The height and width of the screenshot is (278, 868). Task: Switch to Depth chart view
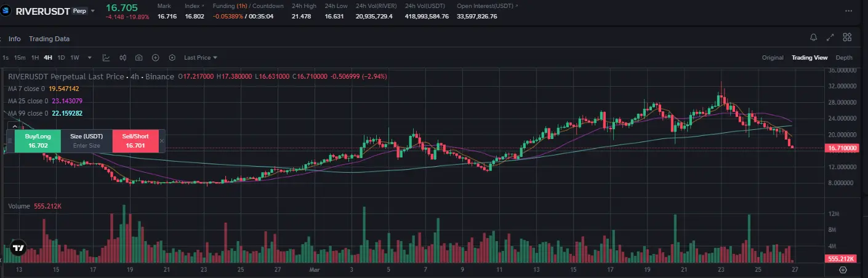coord(844,58)
